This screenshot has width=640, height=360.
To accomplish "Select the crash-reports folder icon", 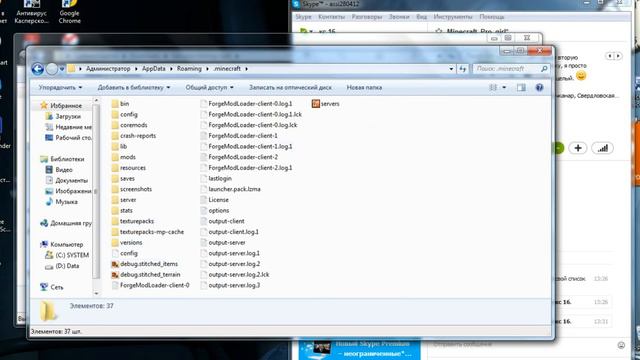I will pyautogui.click(x=115, y=136).
